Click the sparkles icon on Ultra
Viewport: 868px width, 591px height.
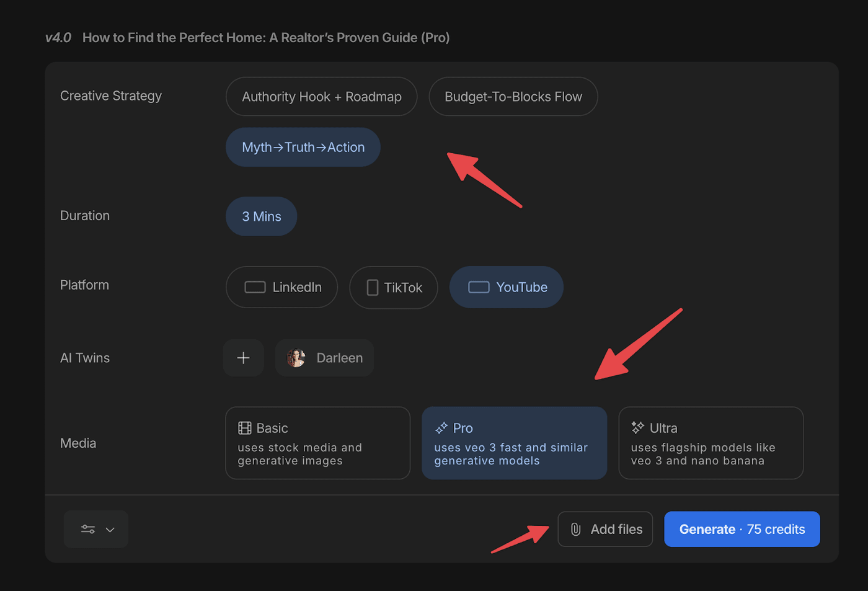637,427
